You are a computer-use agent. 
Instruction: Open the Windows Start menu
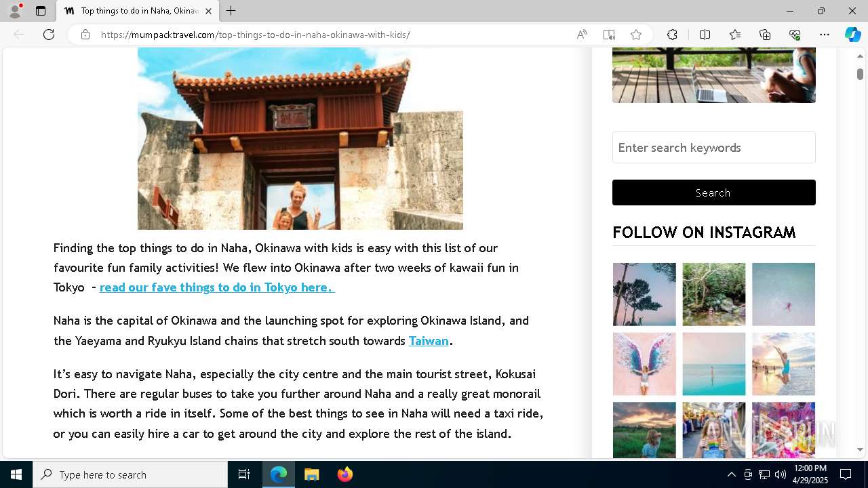click(16, 474)
